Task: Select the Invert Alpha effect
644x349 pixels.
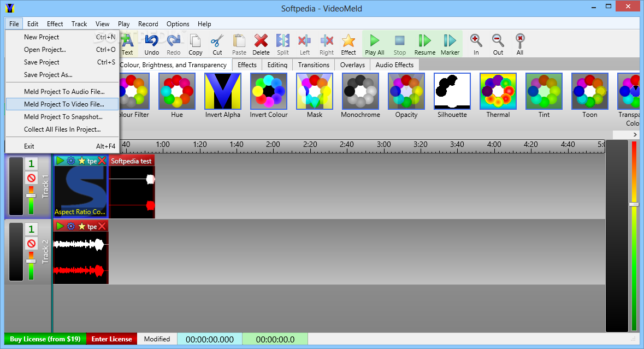Action: [223, 91]
